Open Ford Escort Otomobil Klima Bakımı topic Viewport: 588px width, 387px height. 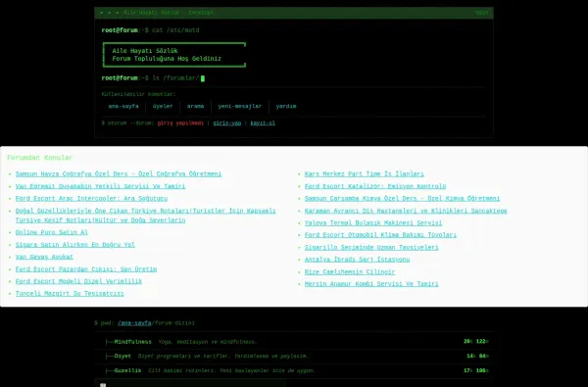380,235
